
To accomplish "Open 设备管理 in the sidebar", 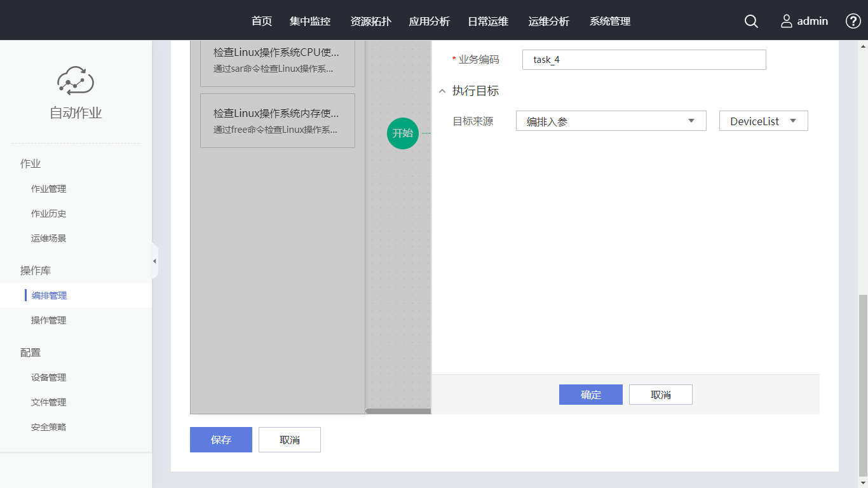I will click(x=49, y=377).
